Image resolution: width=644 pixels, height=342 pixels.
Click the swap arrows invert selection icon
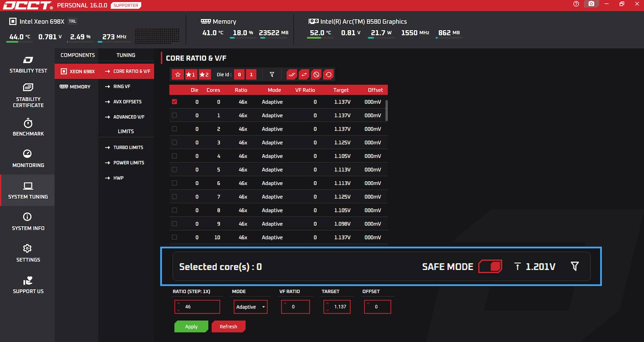coord(304,75)
